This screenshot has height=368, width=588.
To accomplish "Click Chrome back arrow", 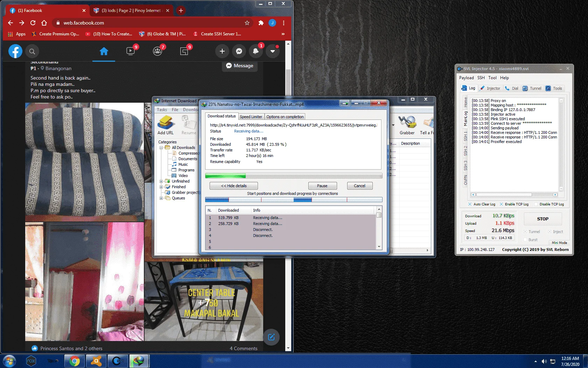I will click(10, 23).
